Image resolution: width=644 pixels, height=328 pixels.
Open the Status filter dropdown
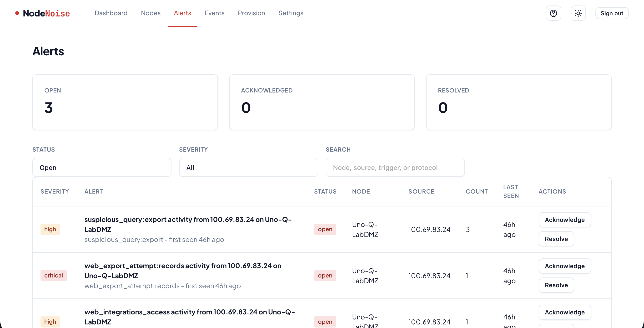click(102, 167)
